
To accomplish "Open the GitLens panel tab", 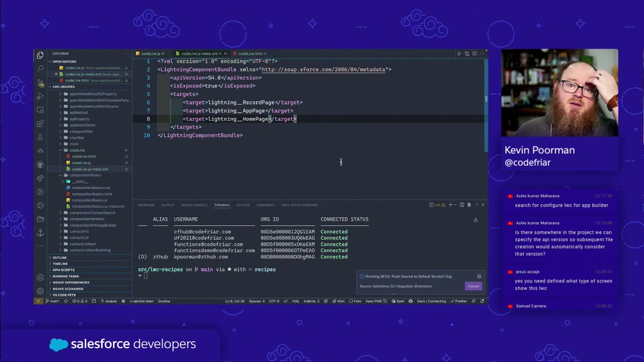I will (243, 205).
